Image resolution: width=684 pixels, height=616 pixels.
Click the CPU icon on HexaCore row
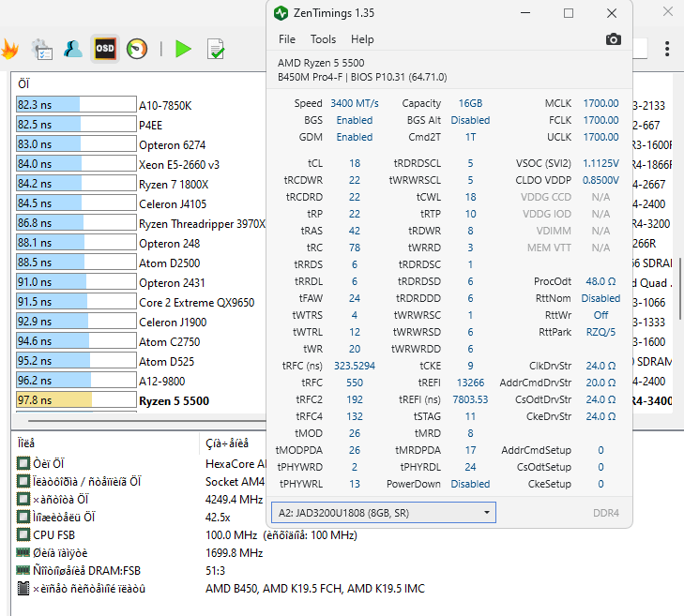click(x=23, y=463)
